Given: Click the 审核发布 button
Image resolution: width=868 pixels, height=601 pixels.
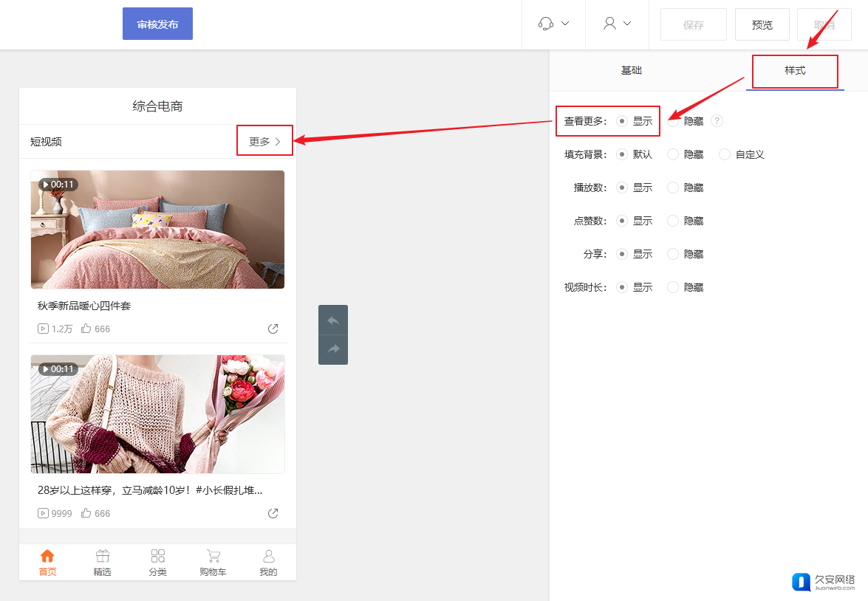Looking at the screenshot, I should (x=158, y=24).
